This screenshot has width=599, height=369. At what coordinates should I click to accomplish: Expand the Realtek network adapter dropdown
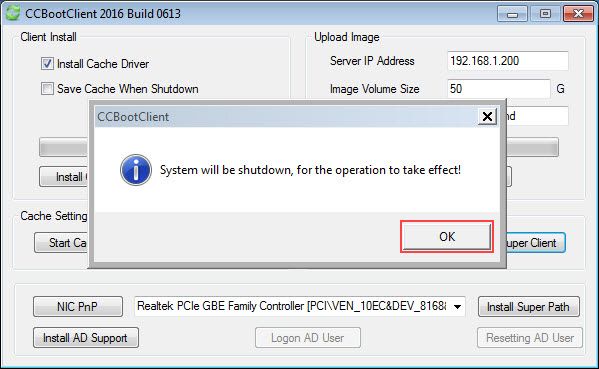pyautogui.click(x=457, y=306)
